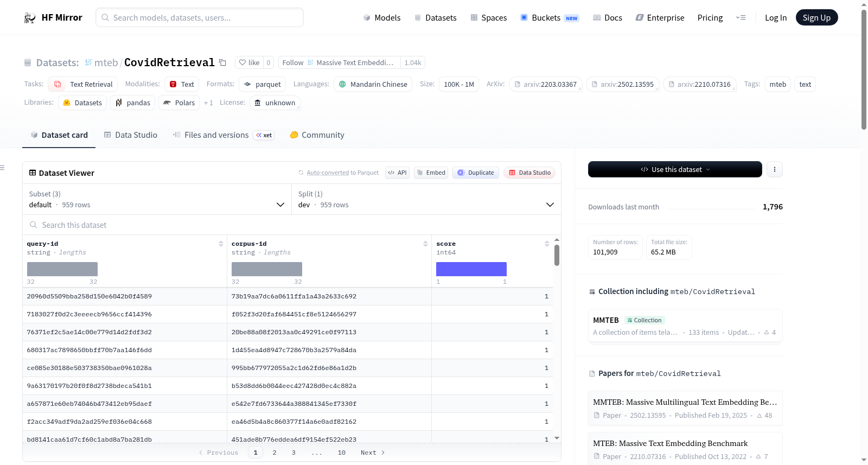Screen dimensions: 868x465
Task: Open Data Studio from viewer header
Action: tap(529, 173)
